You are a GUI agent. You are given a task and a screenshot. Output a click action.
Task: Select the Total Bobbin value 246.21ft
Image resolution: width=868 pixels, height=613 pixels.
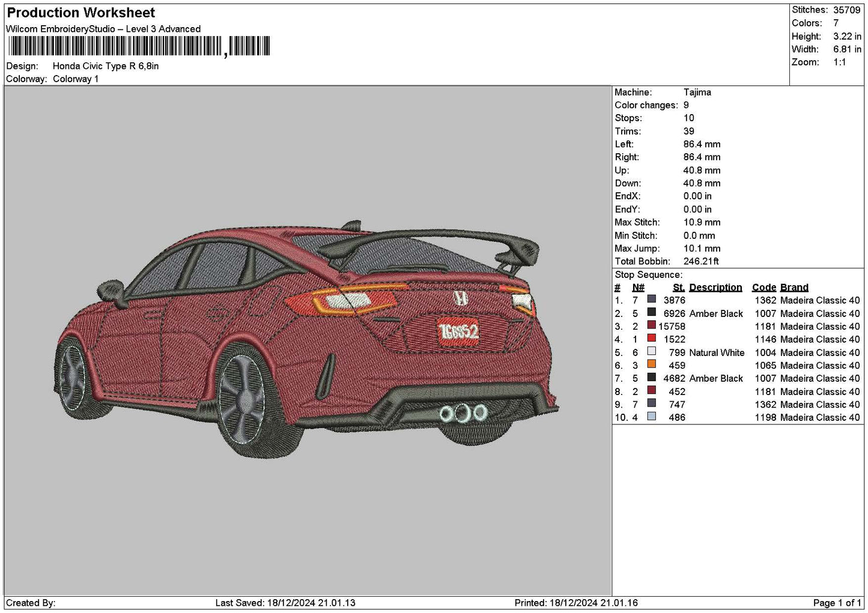(x=702, y=261)
